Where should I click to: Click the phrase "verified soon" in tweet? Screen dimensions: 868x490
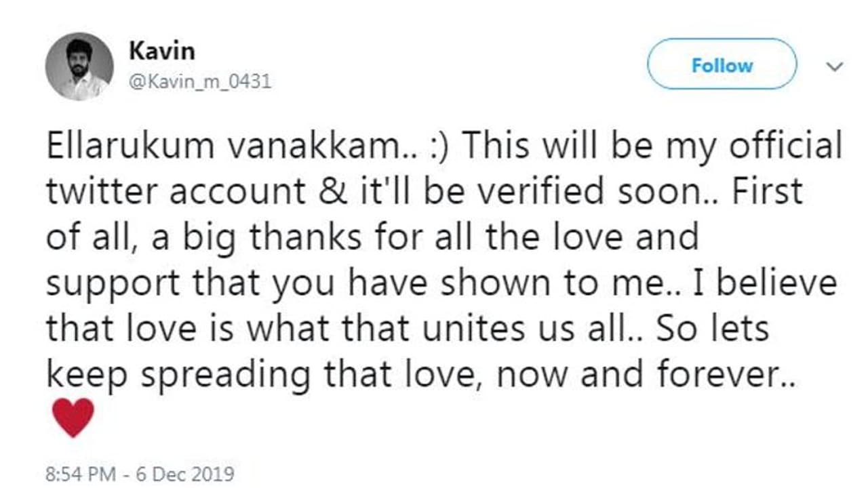click(616, 192)
